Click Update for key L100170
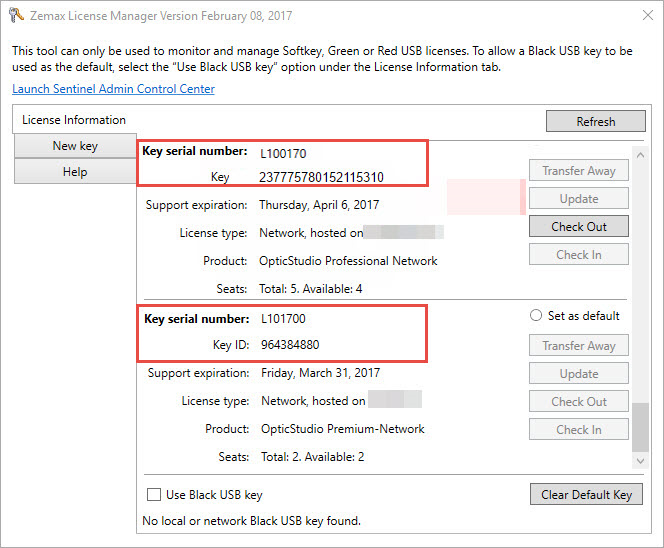664x548 pixels. pyautogui.click(x=578, y=199)
